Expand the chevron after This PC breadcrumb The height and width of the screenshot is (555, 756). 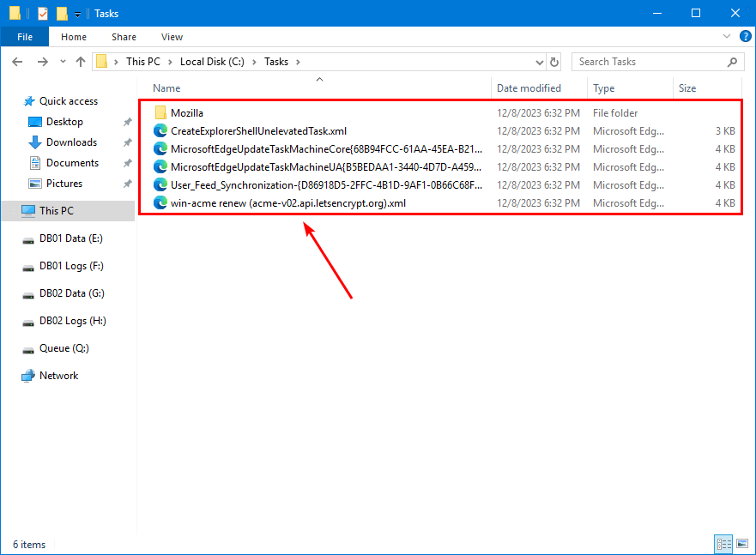(x=170, y=62)
